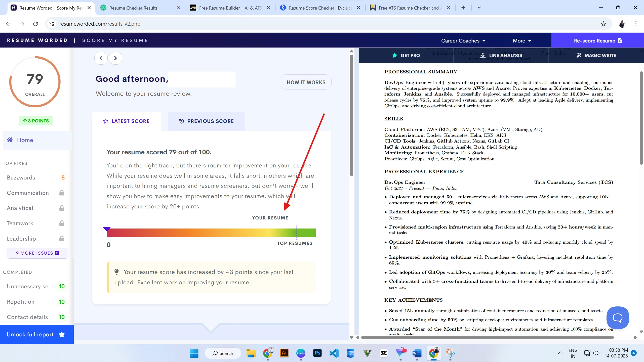Open the Magic Write tab
The height and width of the screenshot is (362, 644).
[596, 56]
